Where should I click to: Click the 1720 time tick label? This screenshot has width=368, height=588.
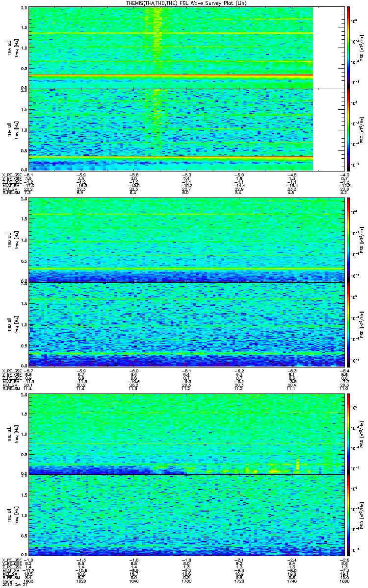coord(239,582)
